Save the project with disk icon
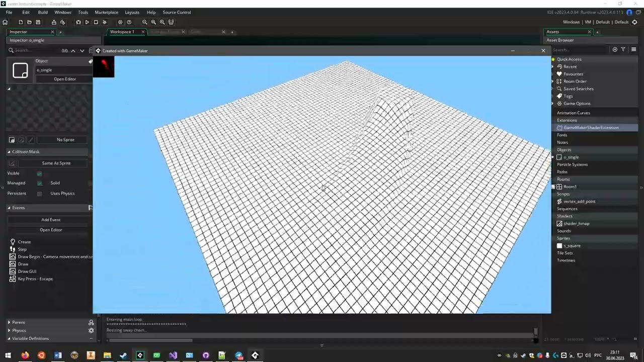Image resolution: width=644 pixels, height=362 pixels. (x=38, y=22)
